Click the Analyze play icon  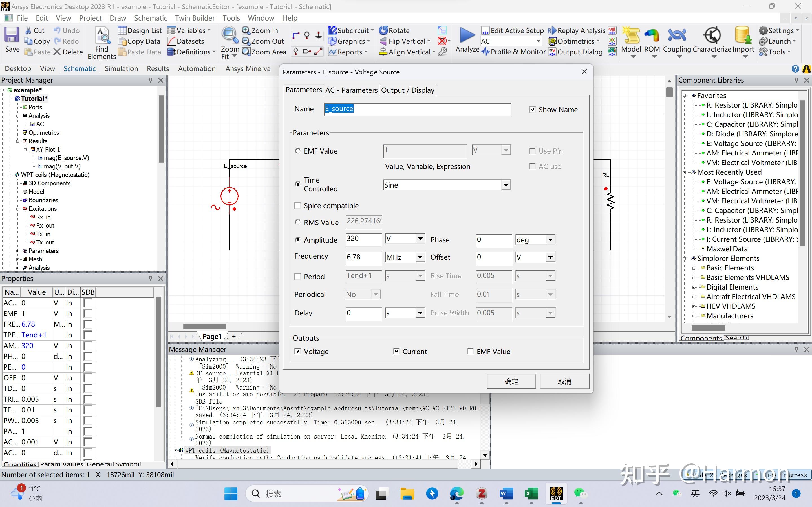pyautogui.click(x=467, y=35)
